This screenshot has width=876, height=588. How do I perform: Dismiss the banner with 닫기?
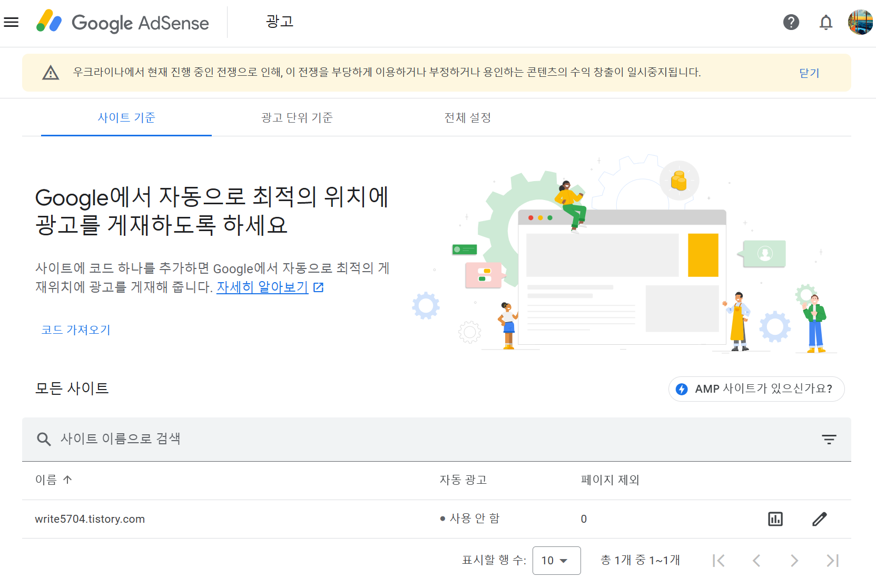(809, 73)
